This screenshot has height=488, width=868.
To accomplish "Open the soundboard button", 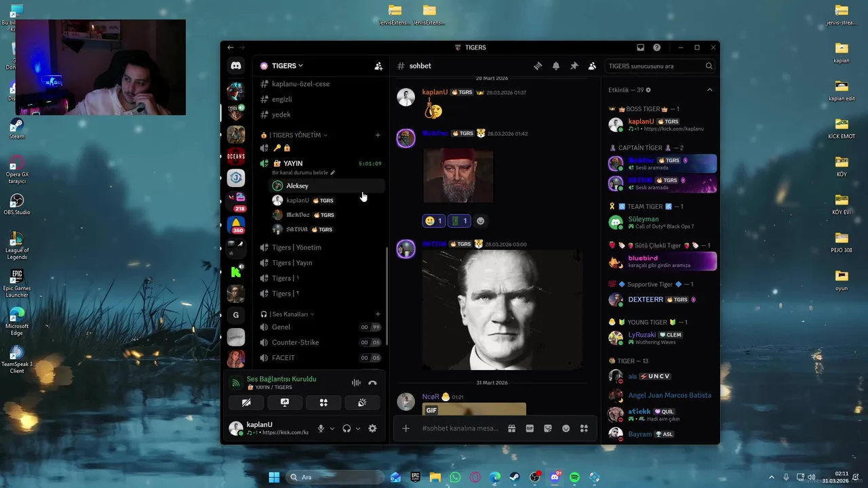I will [x=362, y=403].
